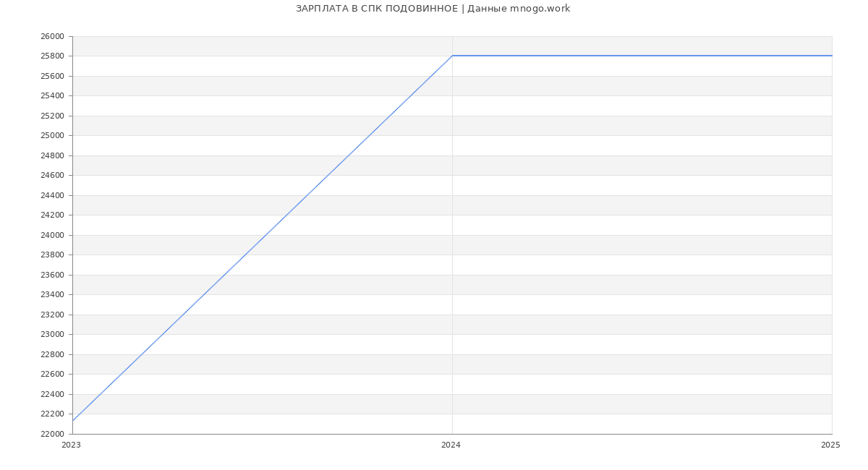This screenshot has width=868, height=470.
Task: Click the 25400 y-axis label
Action: pyautogui.click(x=52, y=96)
